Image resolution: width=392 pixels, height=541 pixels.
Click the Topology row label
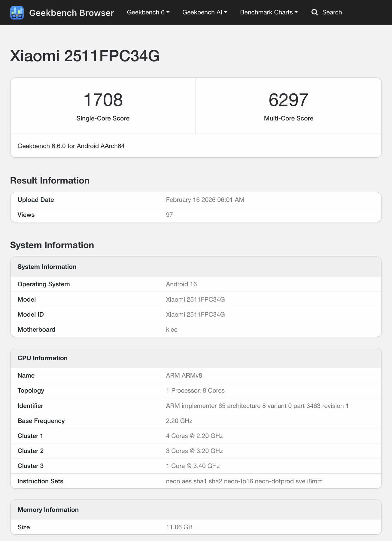tap(31, 391)
